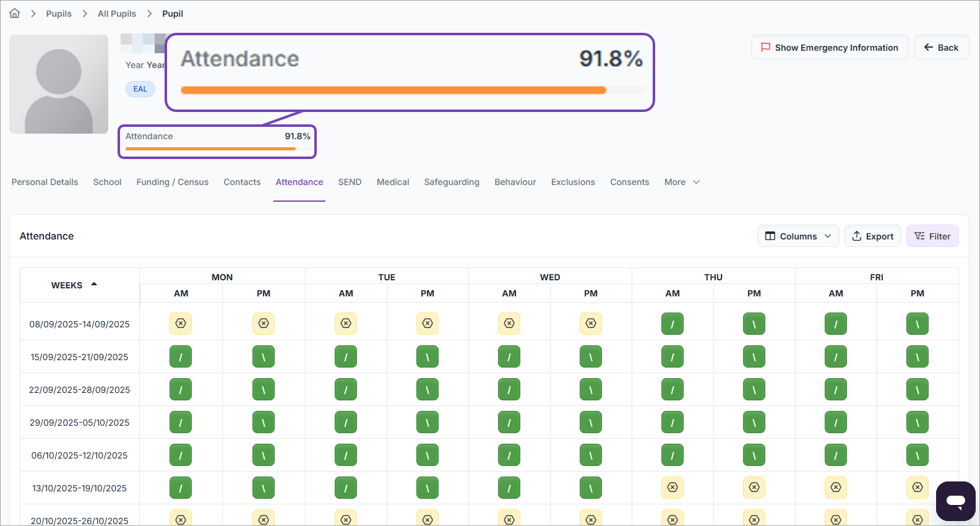Viewport: 980px width, 526px height.
Task: Click Tuesday PM mark for 06/10/2025 week
Action: [x=428, y=455]
